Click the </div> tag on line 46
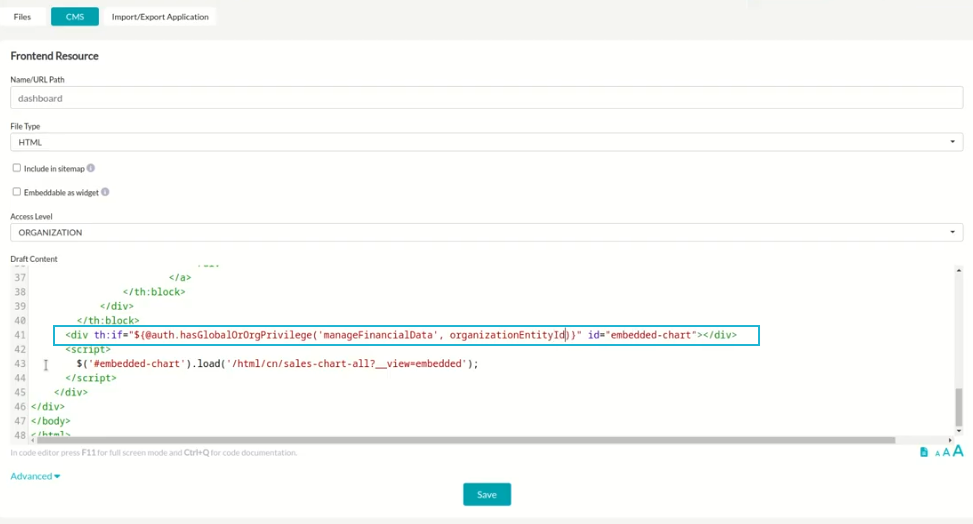The width and height of the screenshot is (973, 524). [48, 407]
